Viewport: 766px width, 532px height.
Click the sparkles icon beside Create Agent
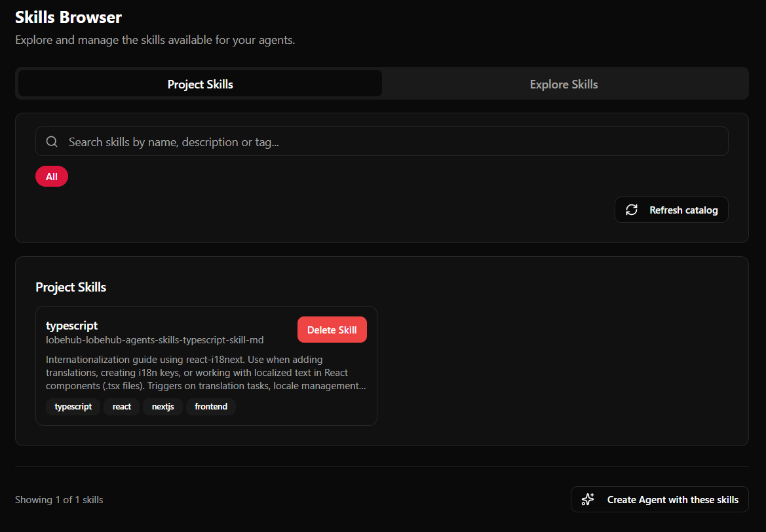588,499
